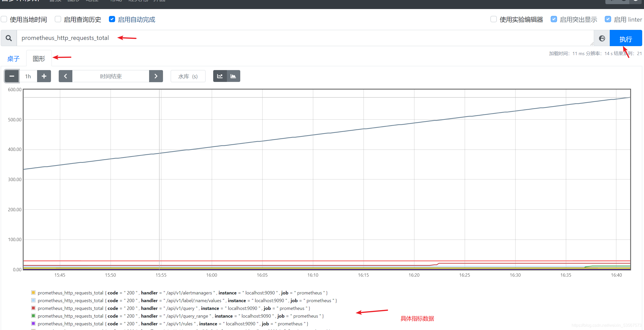Move end time forward with the right chevron

click(156, 76)
